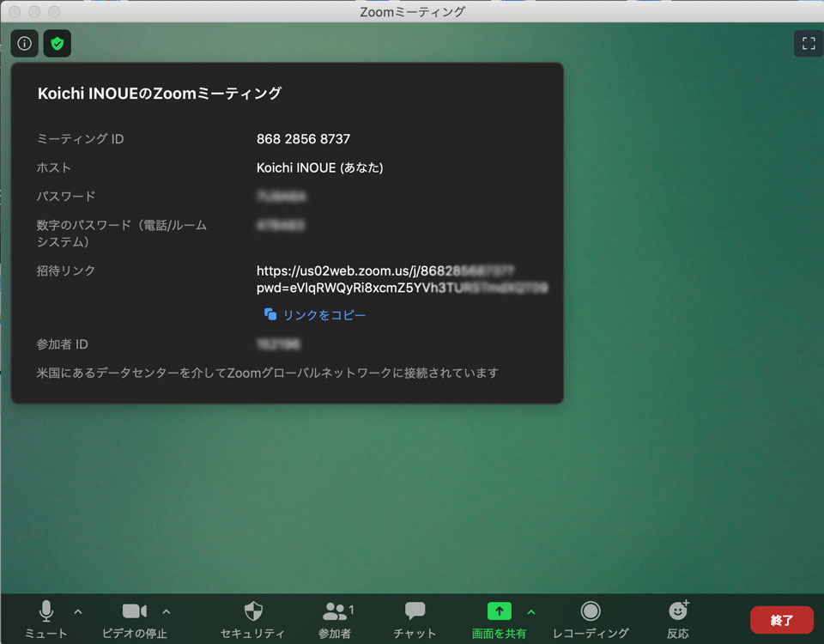Click the パスワード label
The width and height of the screenshot is (824, 644).
(66, 197)
